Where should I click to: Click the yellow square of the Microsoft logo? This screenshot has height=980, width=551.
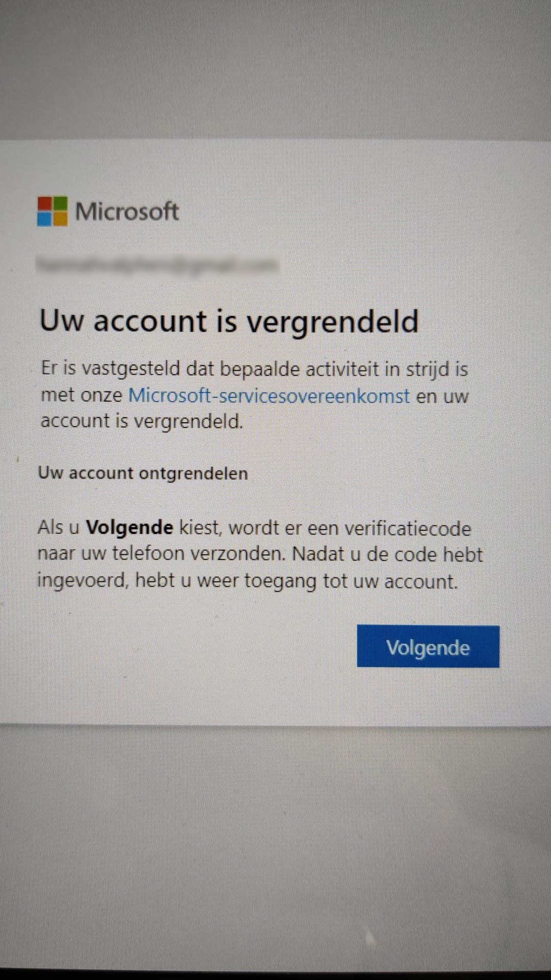pos(60,219)
